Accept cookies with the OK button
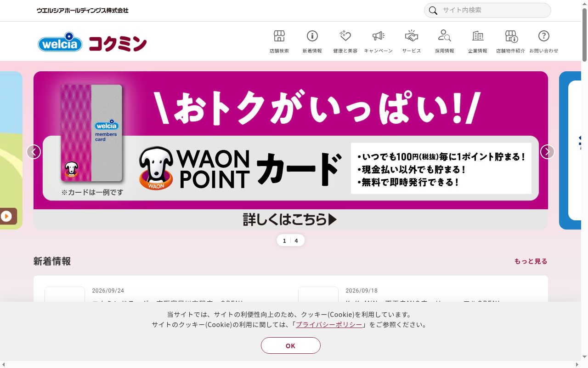This screenshot has width=588, height=368. pos(291,345)
